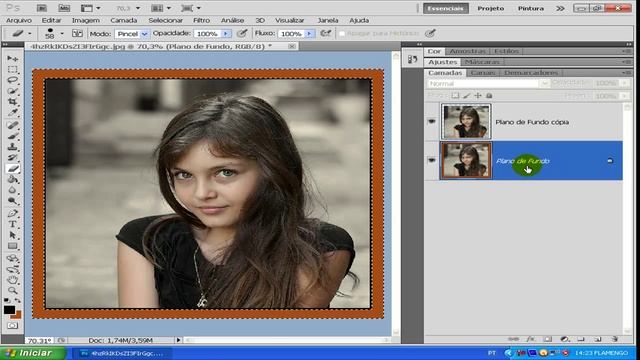Switch to the Amostras tab
Viewport: 640px width, 360px height.
(468, 51)
